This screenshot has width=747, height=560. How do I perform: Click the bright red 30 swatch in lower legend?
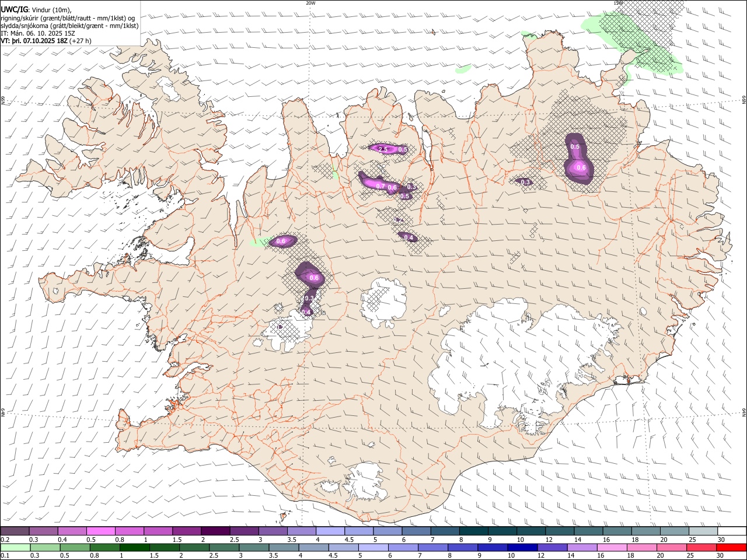click(731, 547)
